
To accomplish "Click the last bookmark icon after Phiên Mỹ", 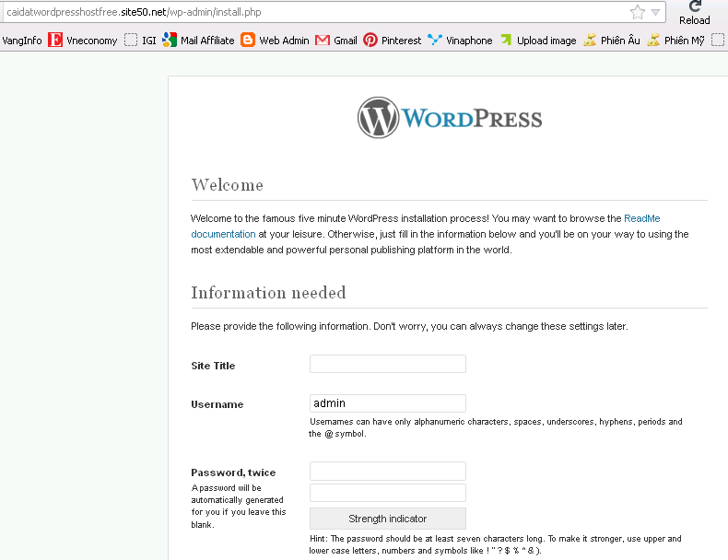I will [718, 40].
